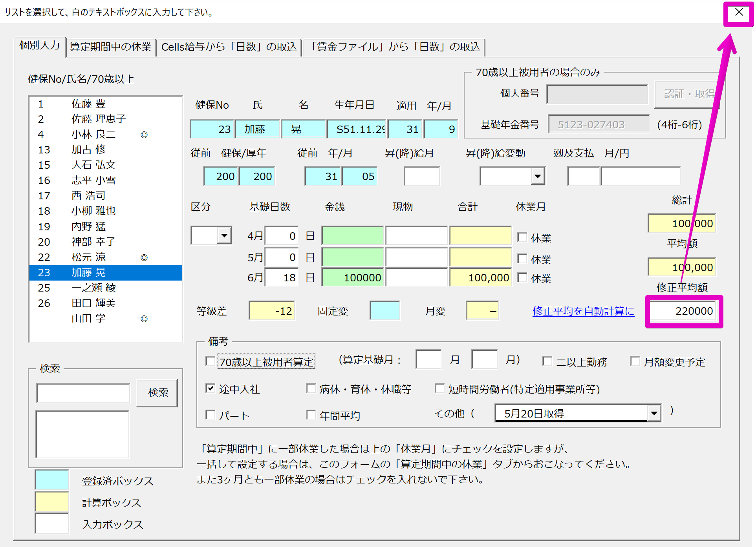Open the 「賃金ファイル」から「日数」の取込 tab
The width and height of the screenshot is (756, 547).
394,47
